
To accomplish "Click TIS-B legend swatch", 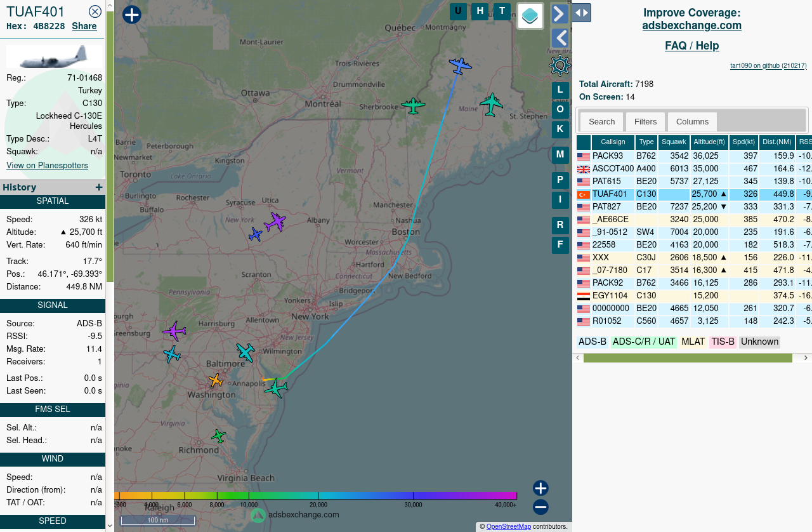I will click(x=723, y=342).
